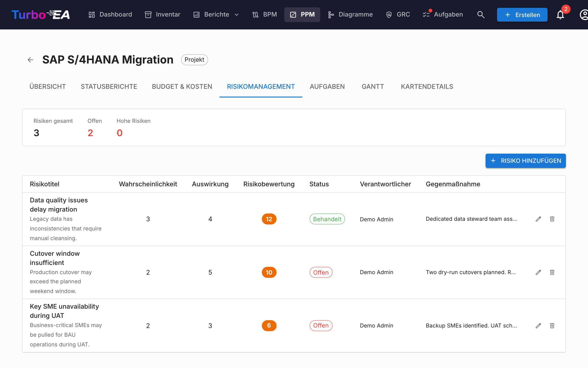Screen dimensions: 588x368
Task: Click the search magnifier icon
Action: tap(481, 14)
